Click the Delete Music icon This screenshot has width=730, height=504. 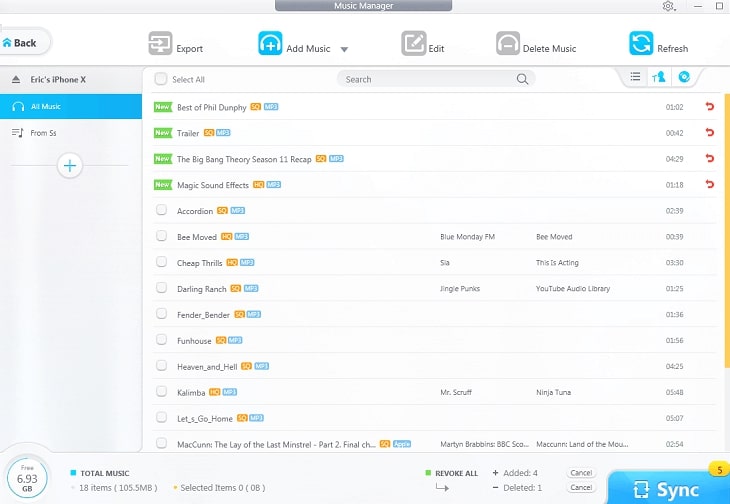coord(508,43)
